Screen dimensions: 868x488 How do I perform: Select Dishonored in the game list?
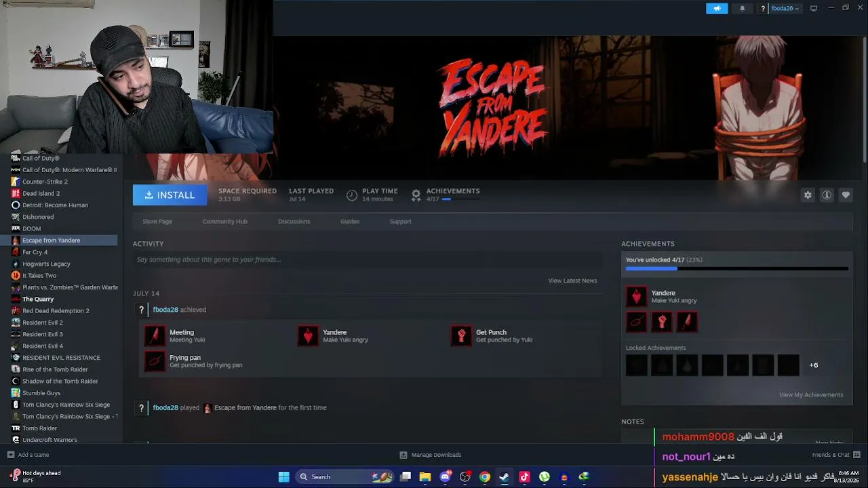point(38,217)
